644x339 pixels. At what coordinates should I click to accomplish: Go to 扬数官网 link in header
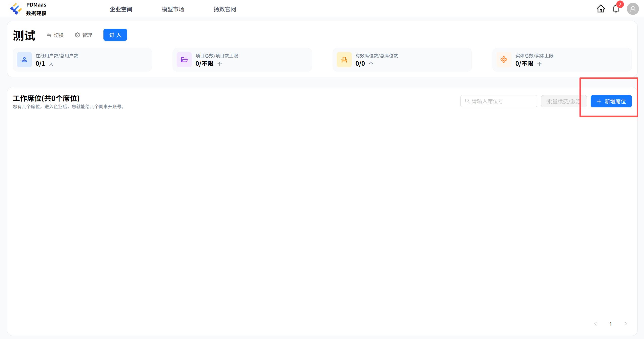(x=225, y=9)
